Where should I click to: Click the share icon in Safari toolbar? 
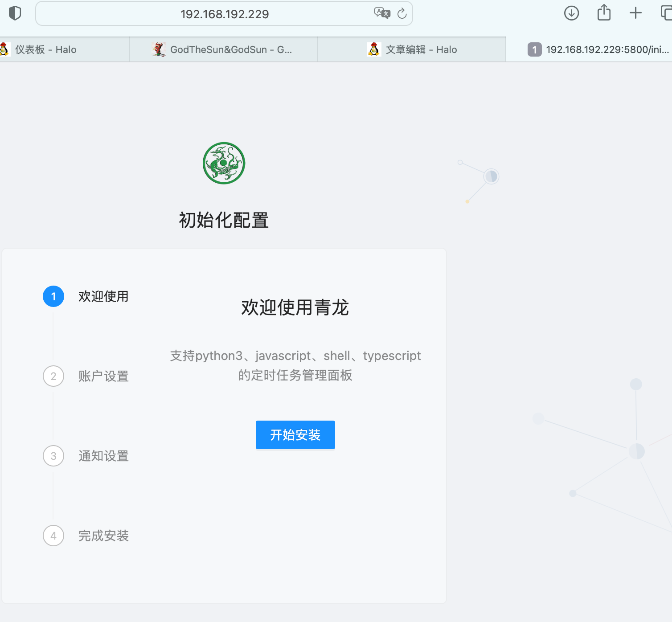coord(604,12)
